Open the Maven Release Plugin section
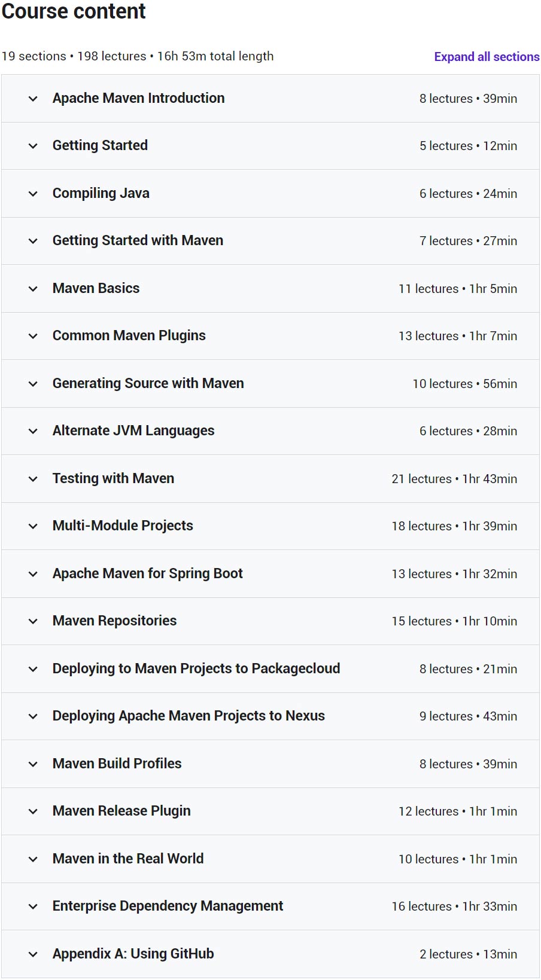The height and width of the screenshot is (980, 541). click(121, 811)
